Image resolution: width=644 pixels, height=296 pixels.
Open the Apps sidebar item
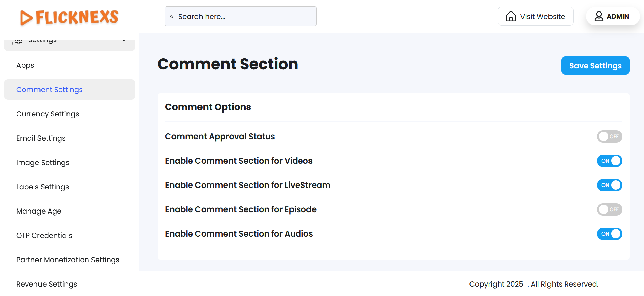pos(25,65)
